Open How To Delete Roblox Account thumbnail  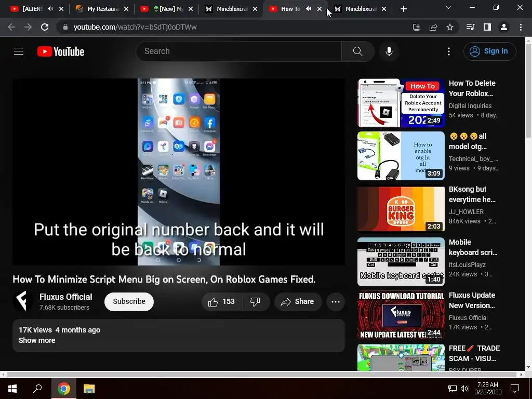(x=401, y=103)
